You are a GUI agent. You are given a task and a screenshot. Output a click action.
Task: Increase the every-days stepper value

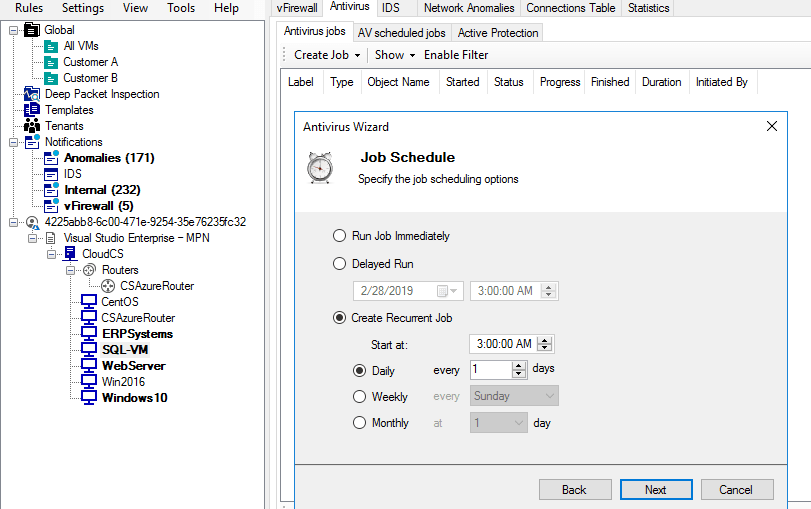click(x=519, y=365)
